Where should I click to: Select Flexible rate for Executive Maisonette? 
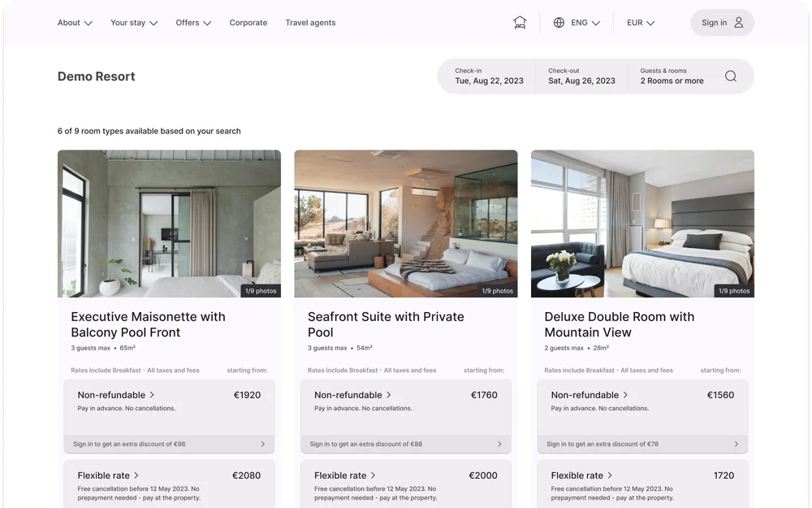coord(169,484)
